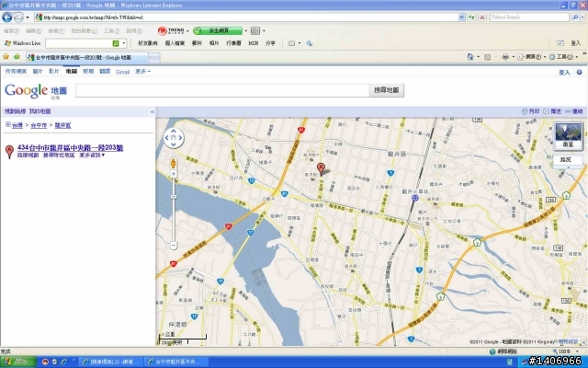
Task: Open the Trend Micro logo dropdown arrow
Action: click(x=187, y=31)
